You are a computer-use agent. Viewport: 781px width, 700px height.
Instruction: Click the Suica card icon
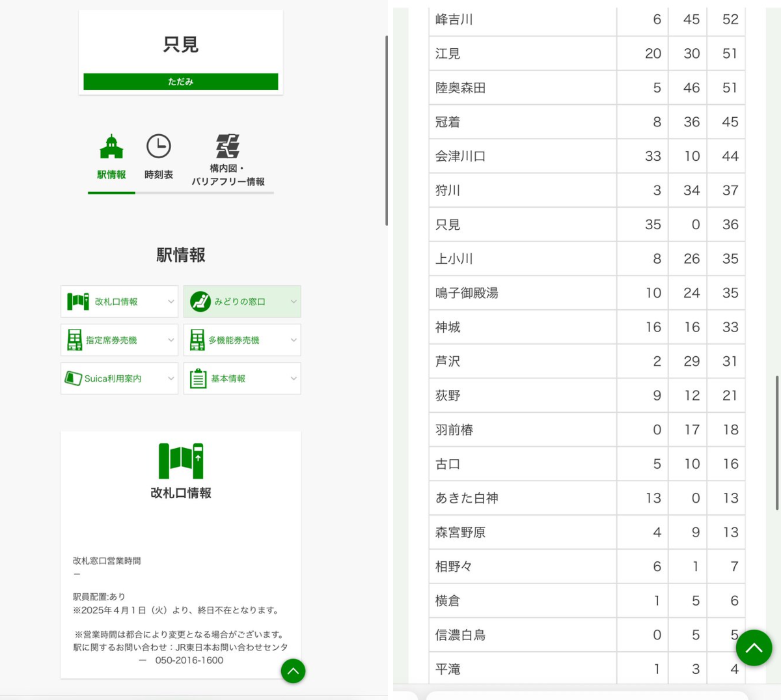(x=73, y=378)
